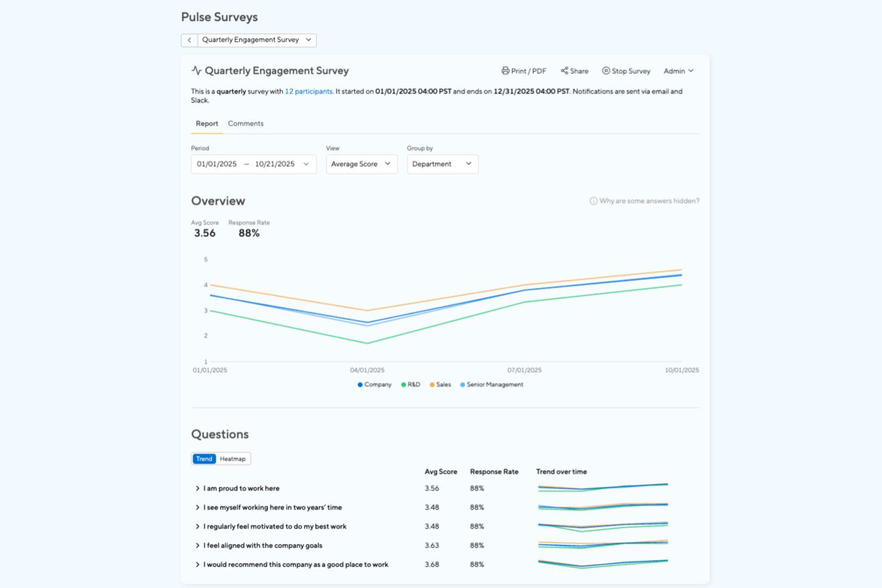Viewport: 882px width, 588px height.
Task: Click the Stop Survey icon
Action: pyautogui.click(x=605, y=71)
